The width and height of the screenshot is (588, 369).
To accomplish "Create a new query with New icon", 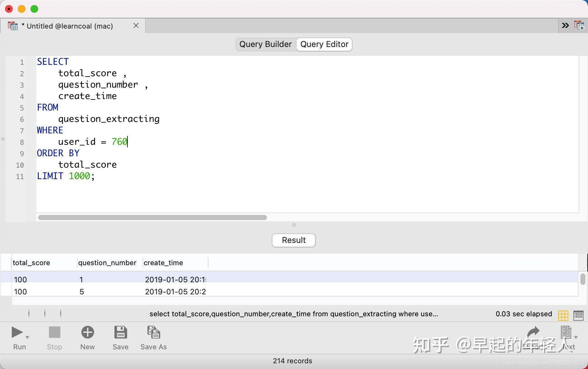I will tap(87, 332).
